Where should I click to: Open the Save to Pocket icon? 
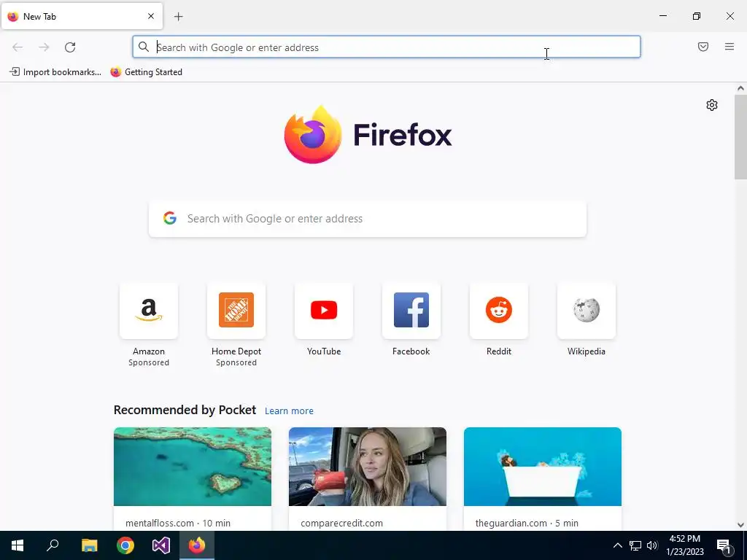point(703,47)
